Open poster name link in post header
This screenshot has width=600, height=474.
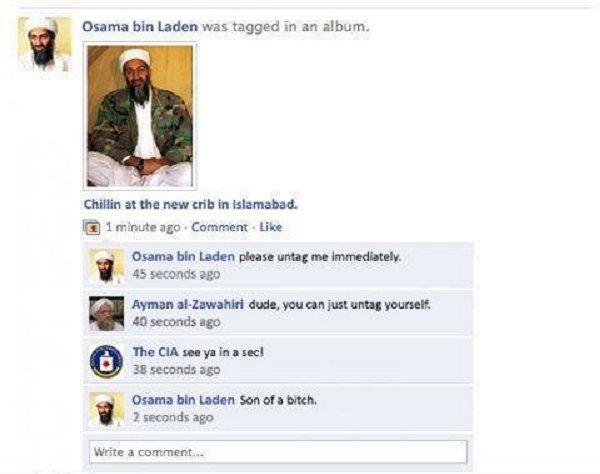click(x=140, y=26)
